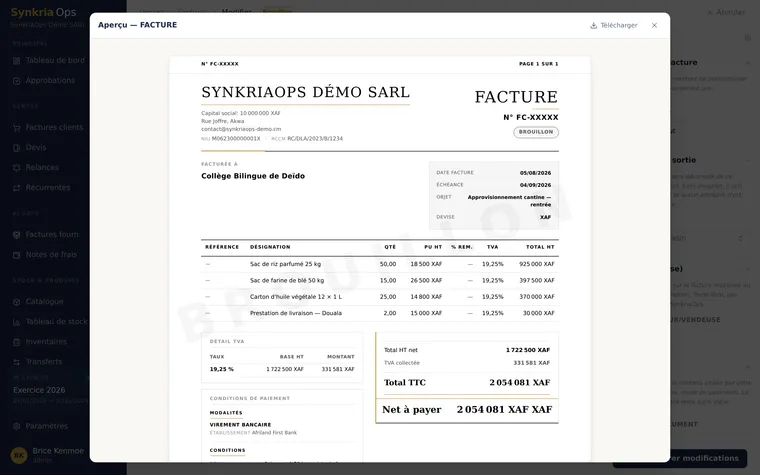Click the client name Collège Bilingue de Deïdo

[x=253, y=176]
